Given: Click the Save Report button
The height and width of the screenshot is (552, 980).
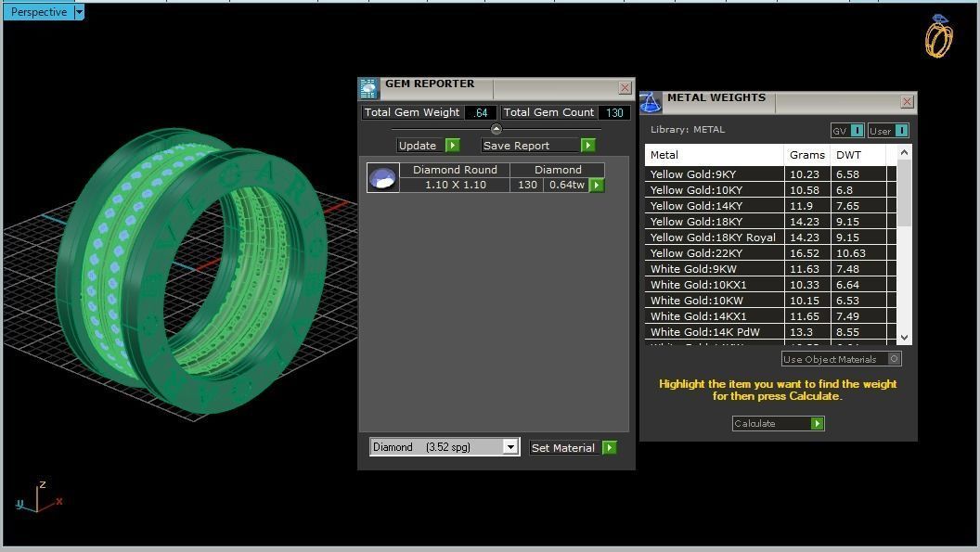Looking at the screenshot, I should [531, 145].
